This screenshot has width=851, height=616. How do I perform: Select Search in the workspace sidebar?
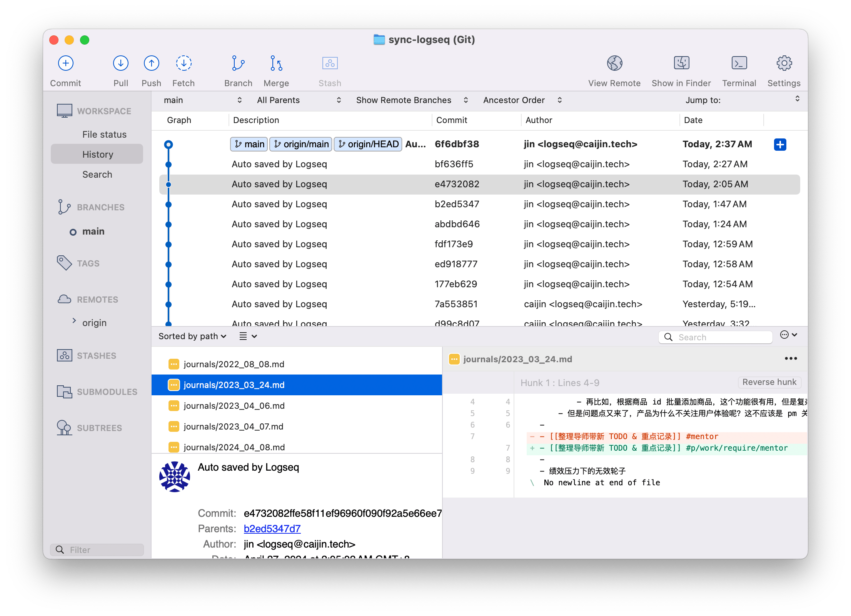[x=97, y=175]
